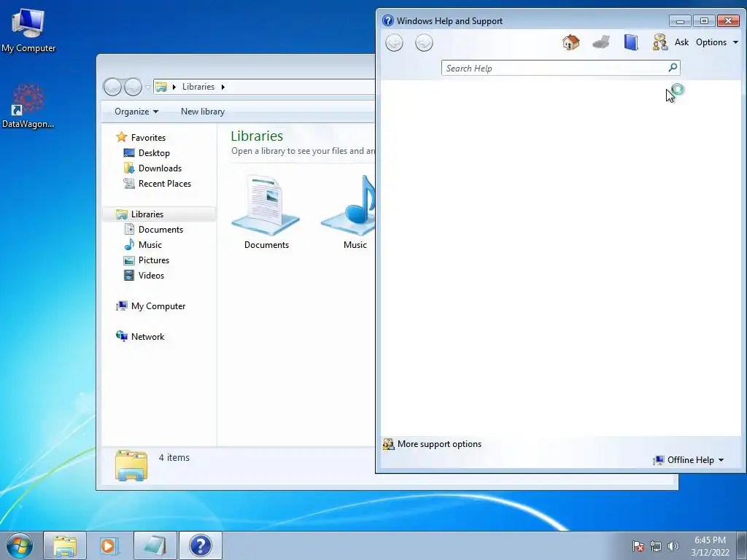Viewport: 747px width, 560px height.
Task: Open the Offline Help dropdown
Action: pos(689,460)
